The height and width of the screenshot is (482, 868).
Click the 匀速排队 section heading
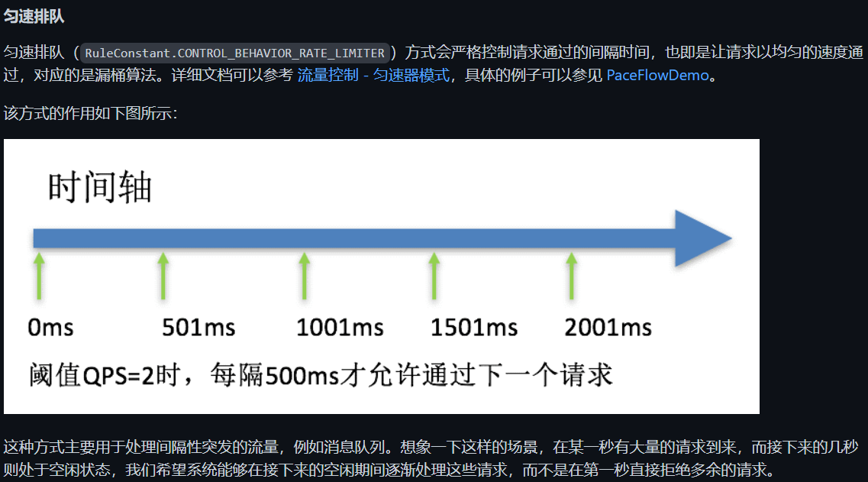[x=36, y=17]
